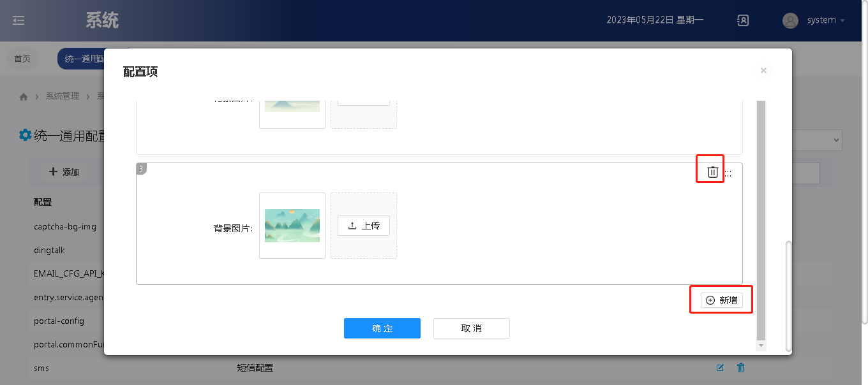
Task: Click the sms config name
Action: tap(41, 368)
